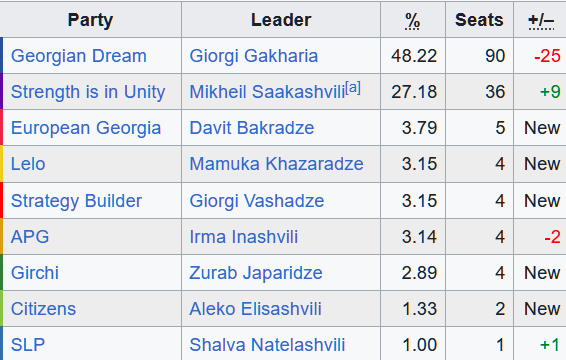
Task: Open the Citizens party link
Action: [43, 309]
